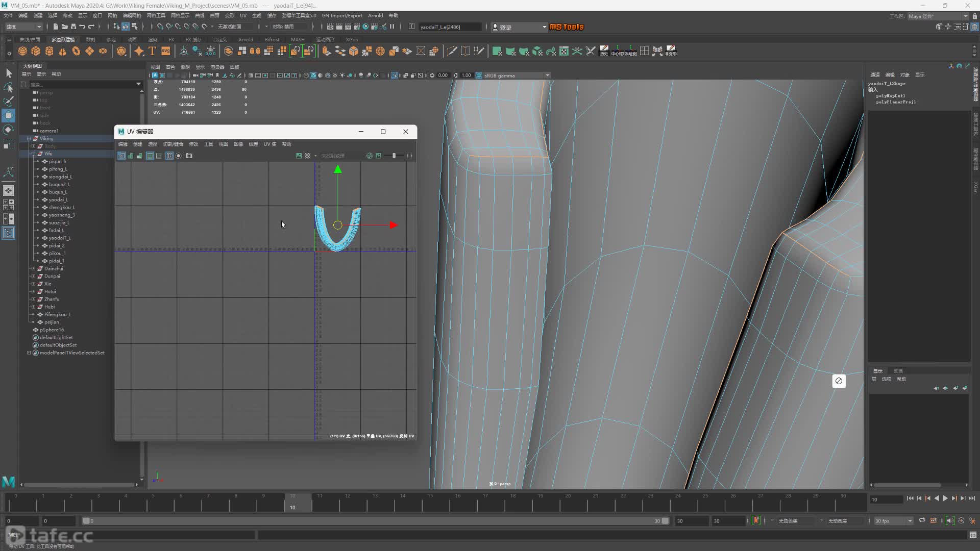Click the Open Scene folder icon

65,27
